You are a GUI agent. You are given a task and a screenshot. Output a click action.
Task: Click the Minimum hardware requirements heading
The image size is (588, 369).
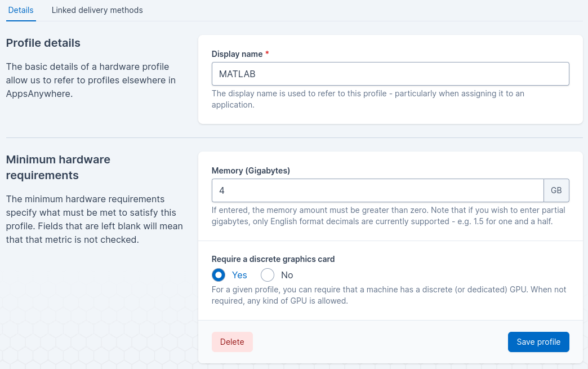58,167
